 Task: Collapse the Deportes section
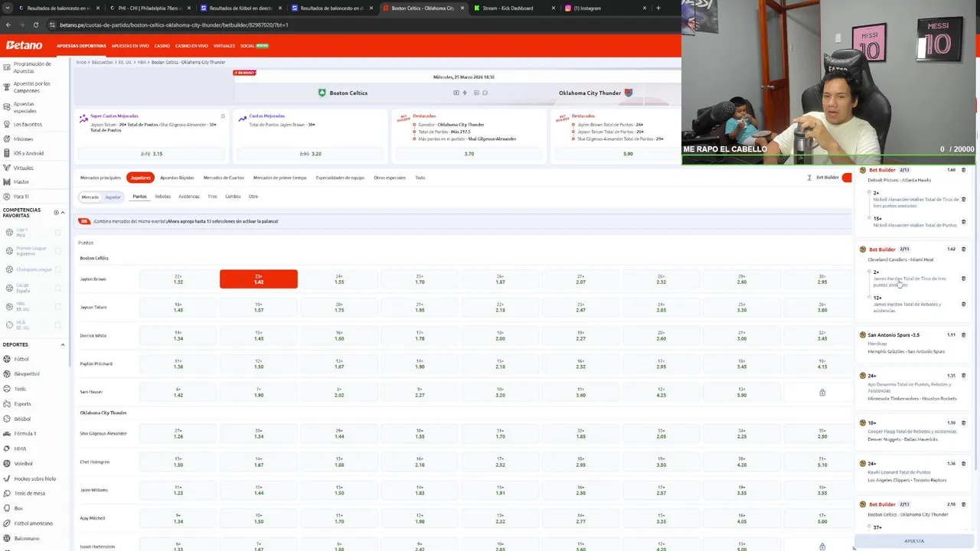(63, 344)
